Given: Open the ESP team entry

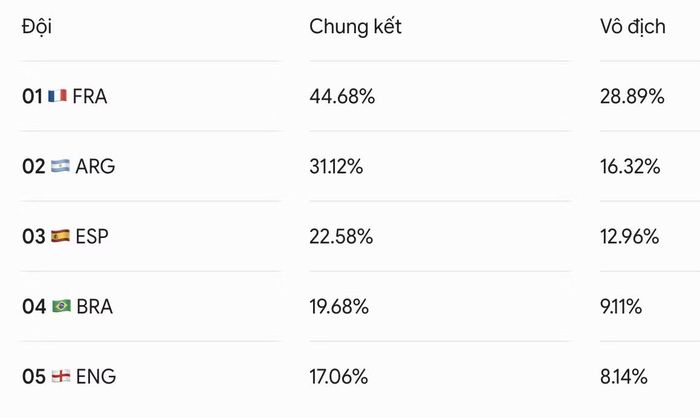Looking at the screenshot, I should coord(65,236).
